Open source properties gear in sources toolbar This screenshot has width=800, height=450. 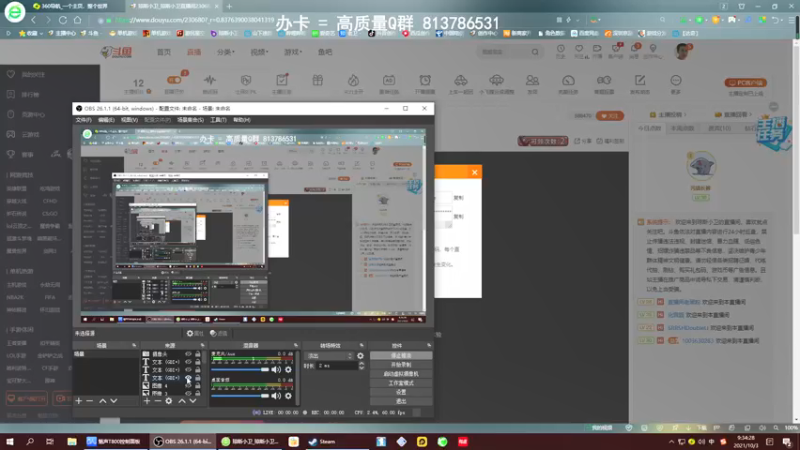point(169,401)
